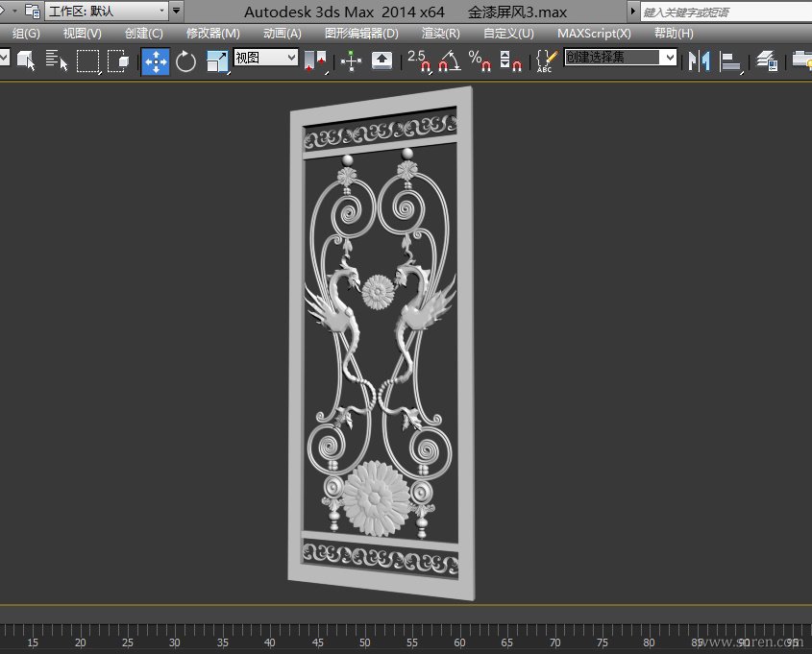Viewport: 812px width, 654px height.
Task: Open the Mirror tool
Action: pos(699,61)
